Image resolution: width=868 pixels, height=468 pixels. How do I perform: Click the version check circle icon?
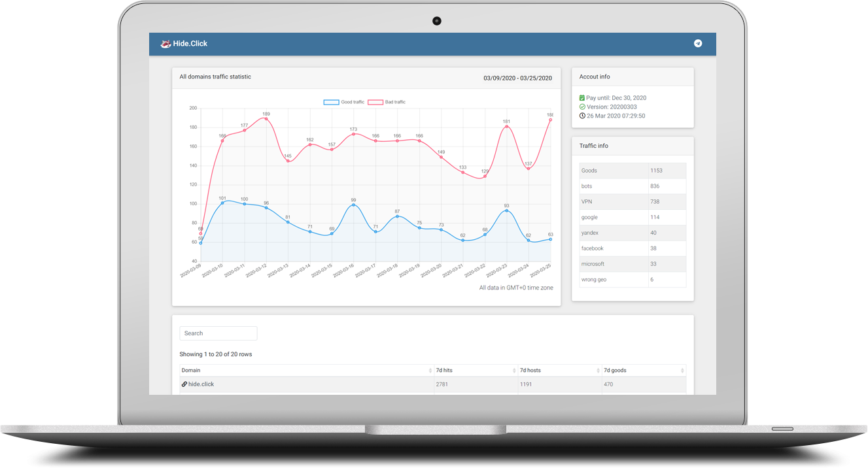582,107
